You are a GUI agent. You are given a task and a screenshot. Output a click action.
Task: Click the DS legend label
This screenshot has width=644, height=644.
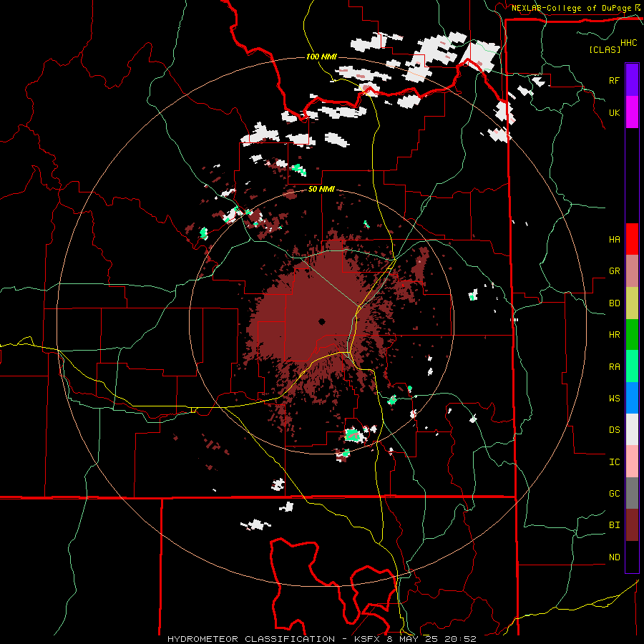[x=614, y=430]
